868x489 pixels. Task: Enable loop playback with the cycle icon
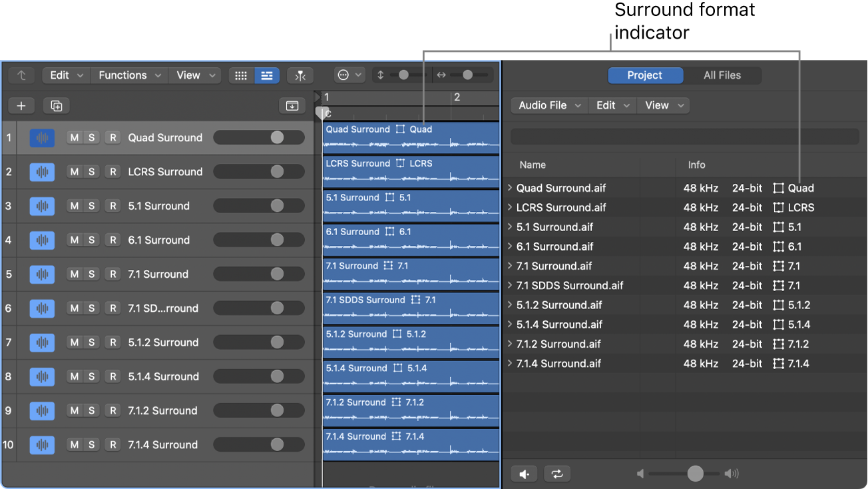[557, 473]
